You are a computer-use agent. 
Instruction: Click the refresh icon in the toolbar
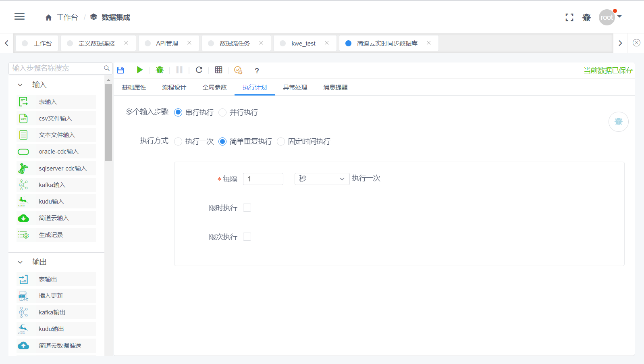(x=199, y=70)
